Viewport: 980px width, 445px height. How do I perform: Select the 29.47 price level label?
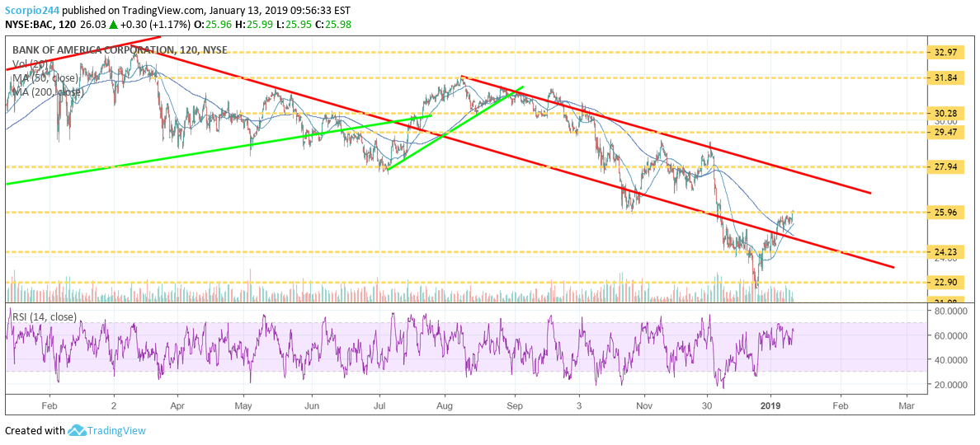(946, 133)
